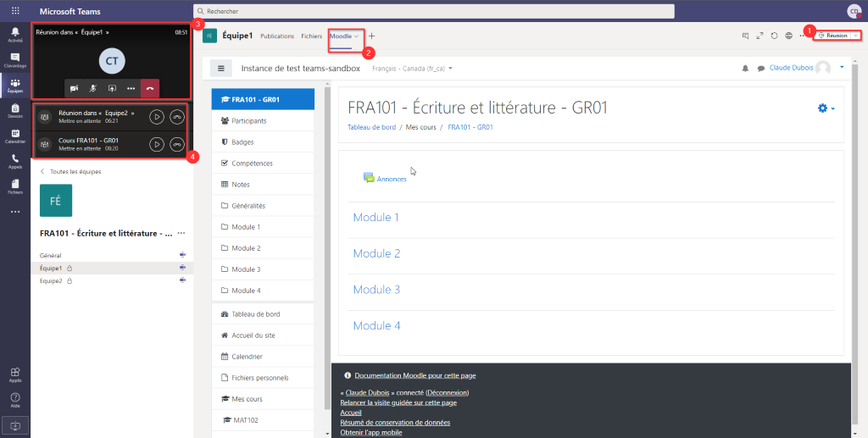This screenshot has height=438, width=868.
Task: Open the Activité feed in the Teams sidebar
Action: point(15,34)
